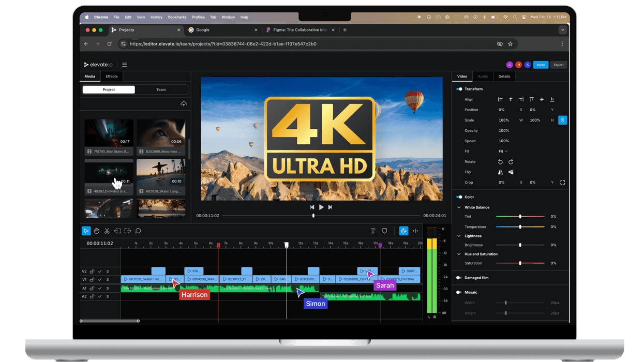Select the 682028_Skater Long media thumbnail
The height and width of the screenshot is (362, 644).
tap(161, 176)
